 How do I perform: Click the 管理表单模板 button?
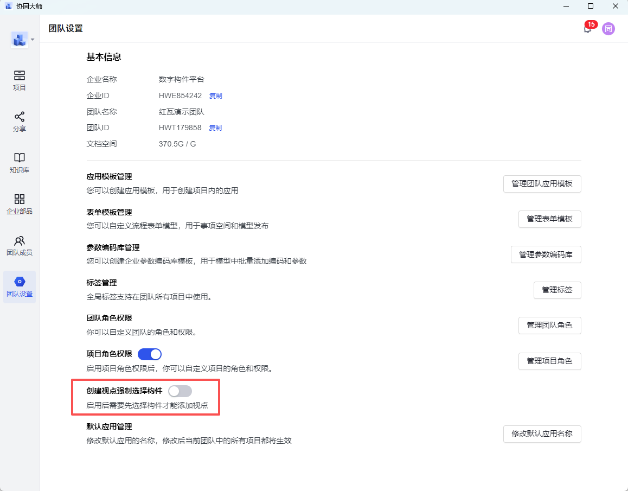549,219
